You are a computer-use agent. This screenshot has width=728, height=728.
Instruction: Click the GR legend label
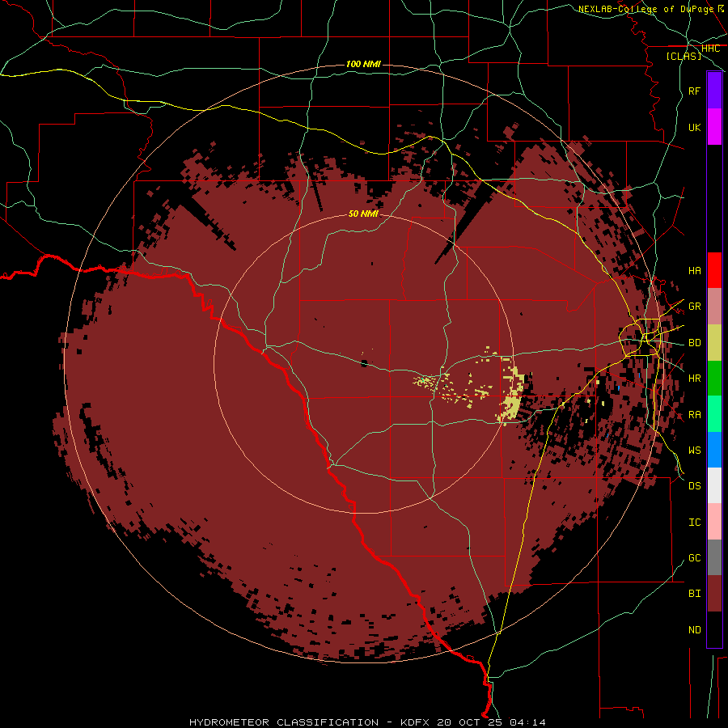pyautogui.click(x=694, y=307)
